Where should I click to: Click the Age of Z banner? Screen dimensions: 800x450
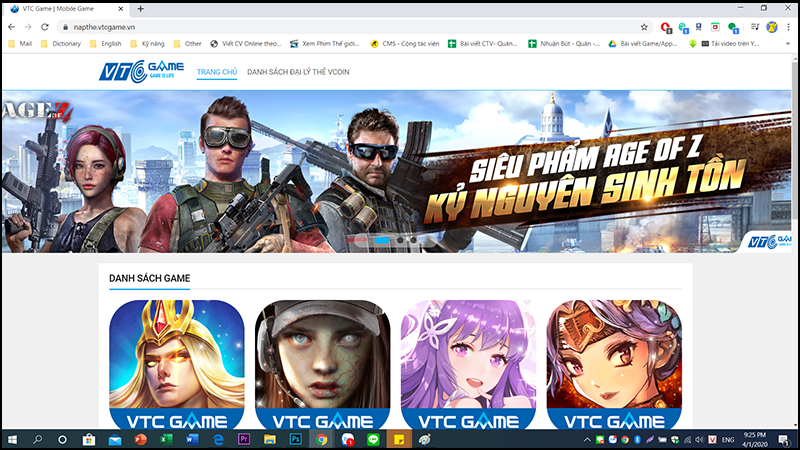point(396,171)
